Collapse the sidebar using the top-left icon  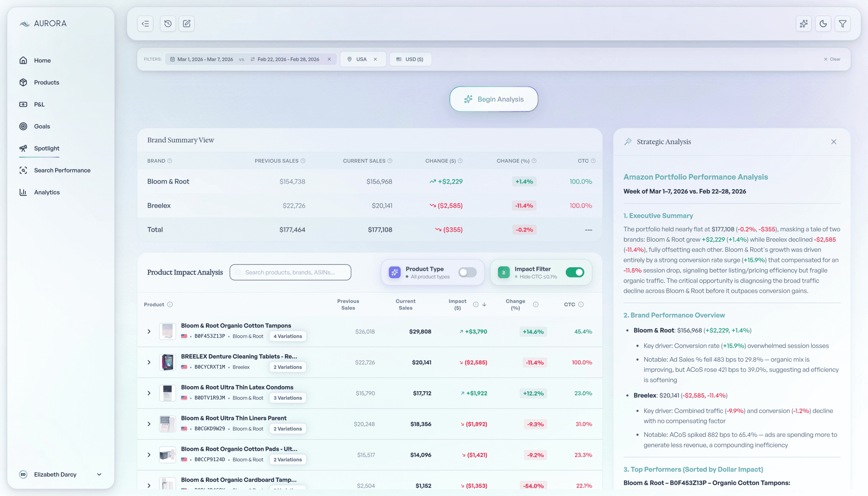(145, 24)
